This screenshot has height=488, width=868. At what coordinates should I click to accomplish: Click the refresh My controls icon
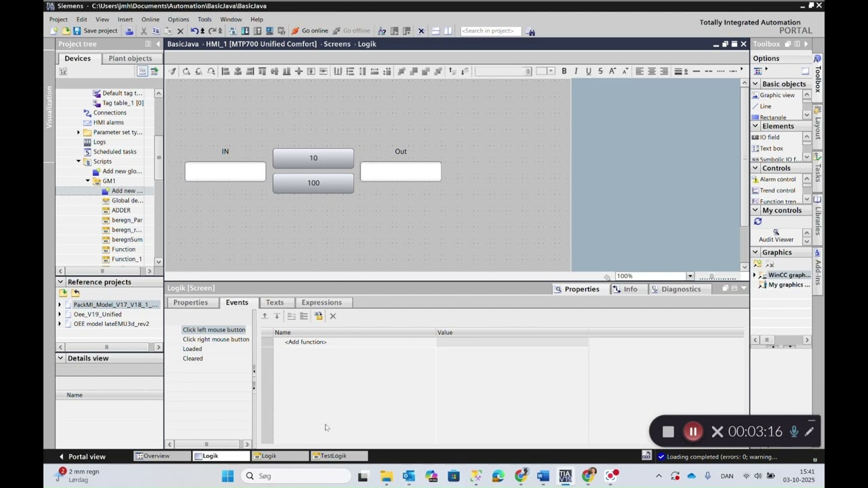(757, 222)
